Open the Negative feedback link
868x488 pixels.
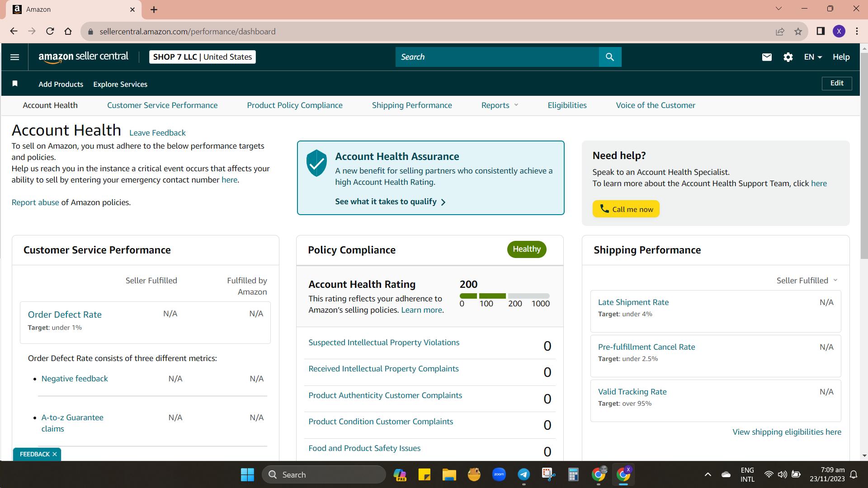click(75, 379)
